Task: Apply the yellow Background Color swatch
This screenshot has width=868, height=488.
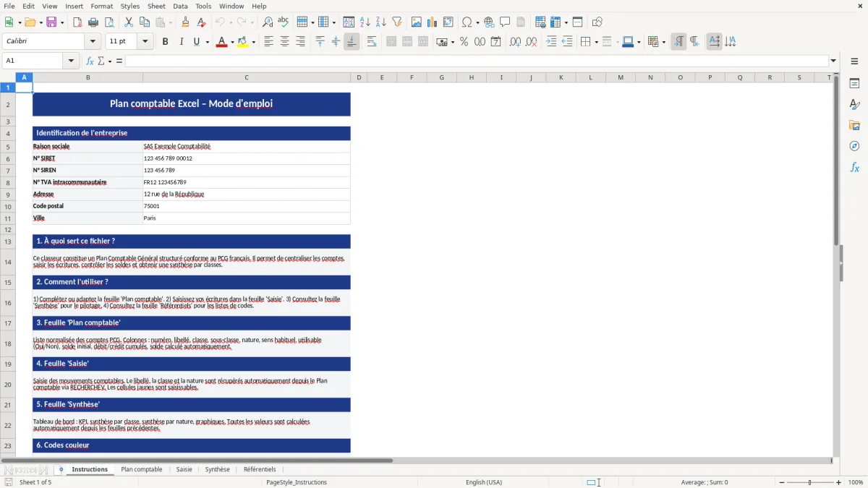Action: pos(244,42)
